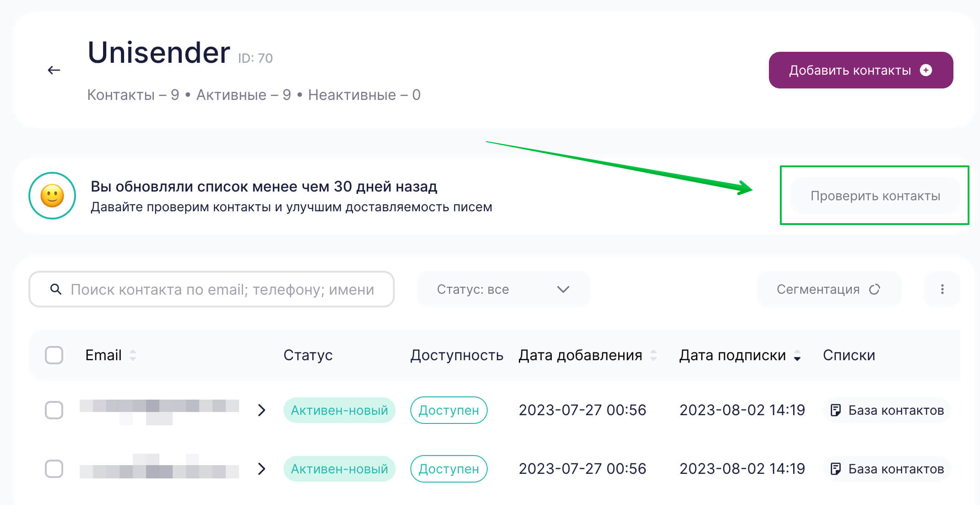Click list icon in second row База контактов
Screen dimensions: 980x505
[836, 469]
